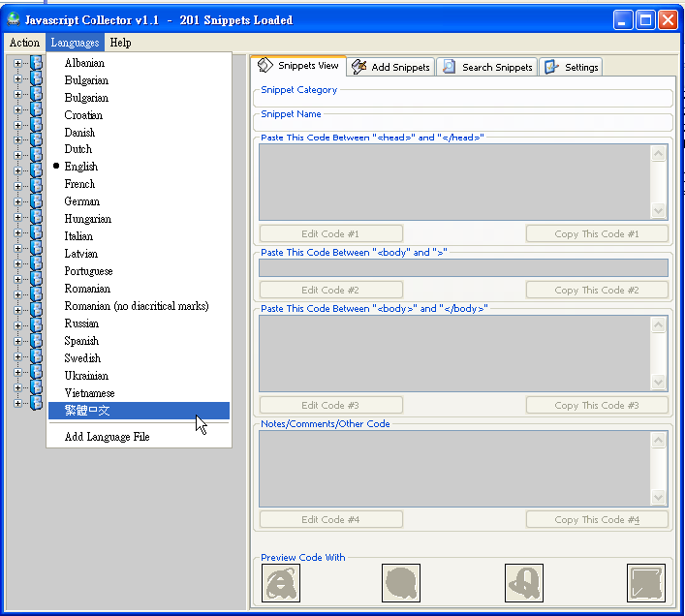Viewport: 685px width, 616px height.
Task: Click body code area scroll-up arrow
Action: tap(658, 324)
